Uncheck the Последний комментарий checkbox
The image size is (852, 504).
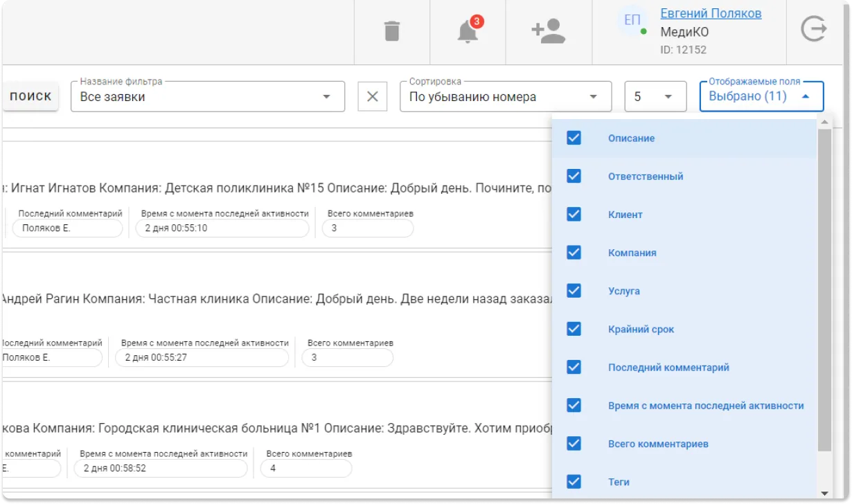tap(574, 367)
